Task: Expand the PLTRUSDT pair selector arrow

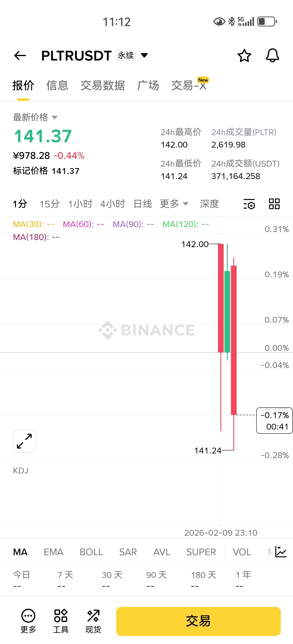Action: pos(144,55)
